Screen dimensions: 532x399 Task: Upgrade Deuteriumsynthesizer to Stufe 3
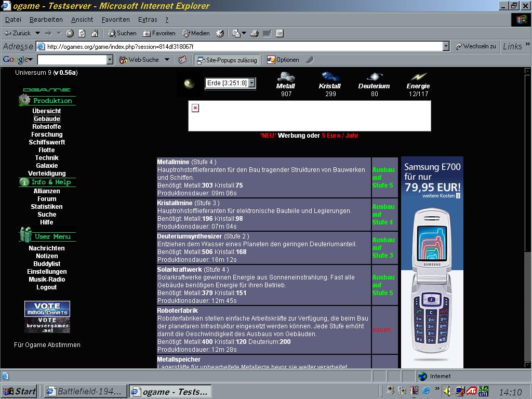pyautogui.click(x=383, y=248)
